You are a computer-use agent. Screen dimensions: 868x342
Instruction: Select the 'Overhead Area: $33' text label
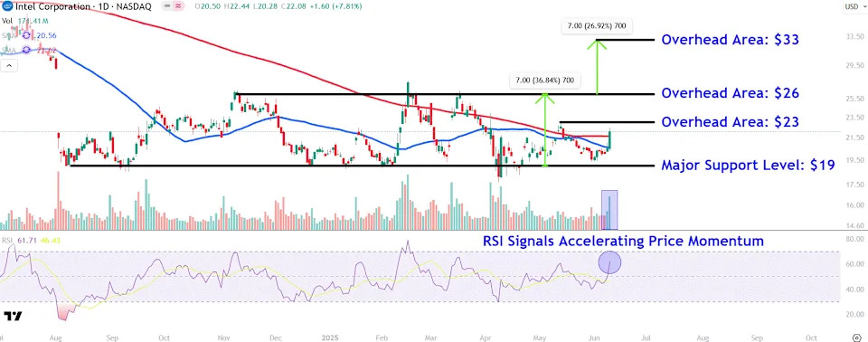point(731,40)
